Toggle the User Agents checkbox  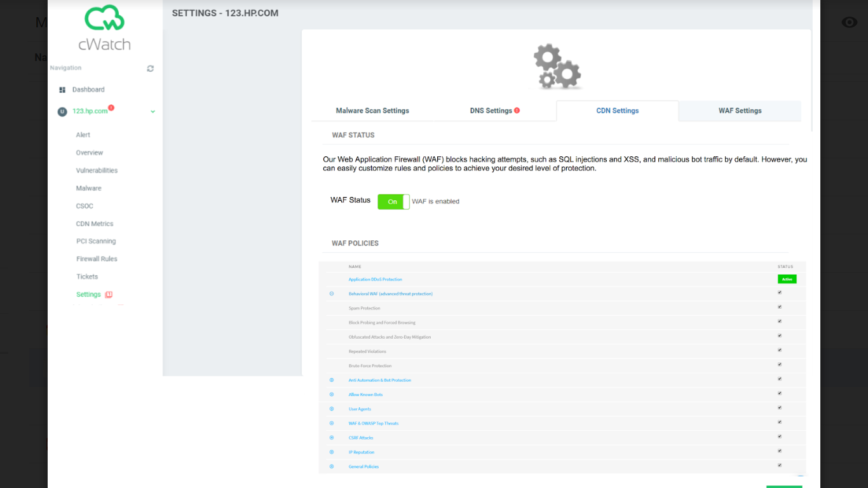(780, 407)
